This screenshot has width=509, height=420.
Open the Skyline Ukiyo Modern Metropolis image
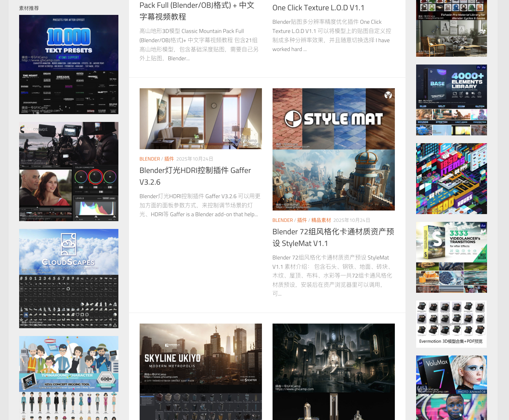pos(201,372)
